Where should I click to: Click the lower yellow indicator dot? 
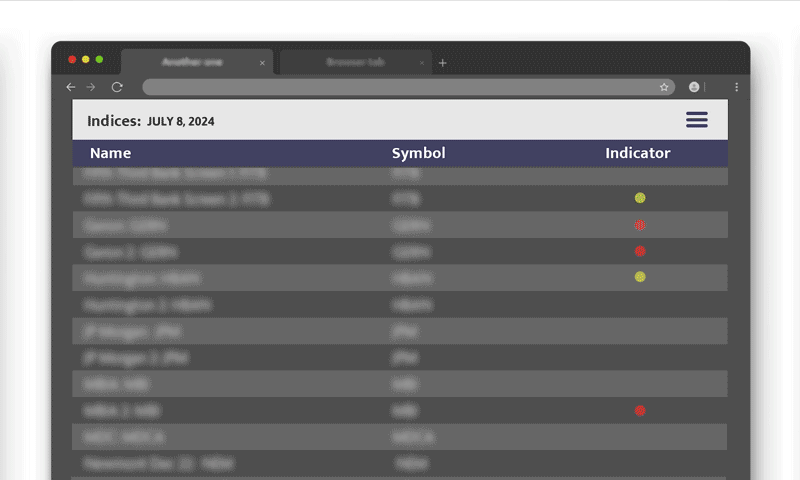(x=640, y=277)
